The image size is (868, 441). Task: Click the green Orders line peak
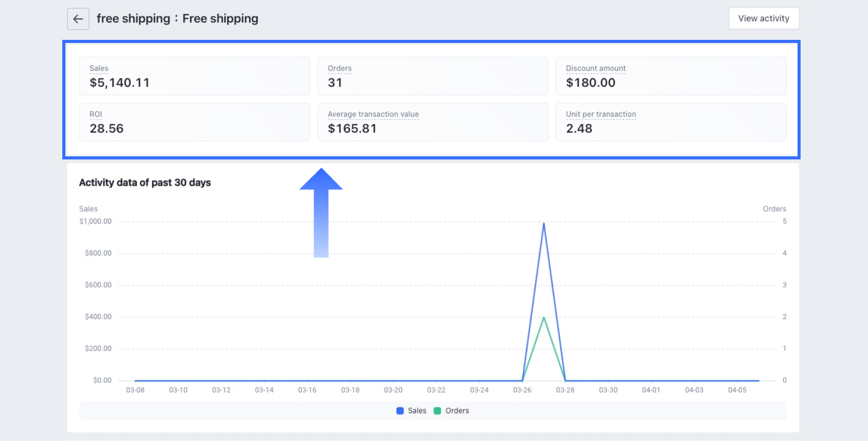tap(544, 318)
